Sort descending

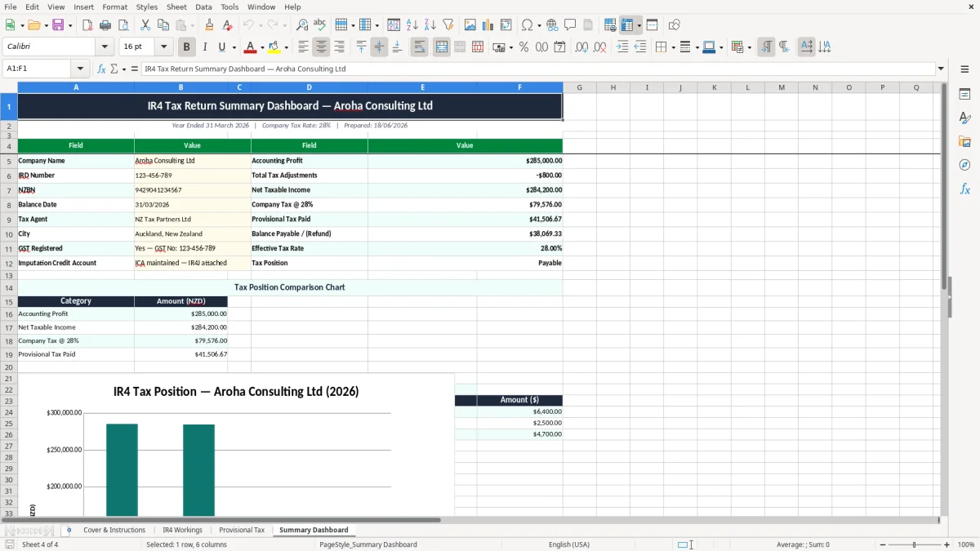[430, 25]
